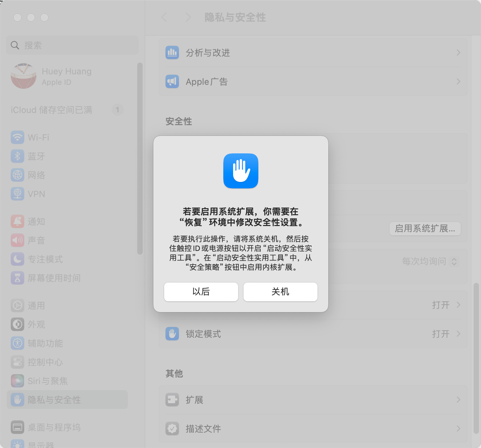The width and height of the screenshot is (481, 448).
Task: Click the 显示器 icon at sidebar bottom
Action: (17, 444)
